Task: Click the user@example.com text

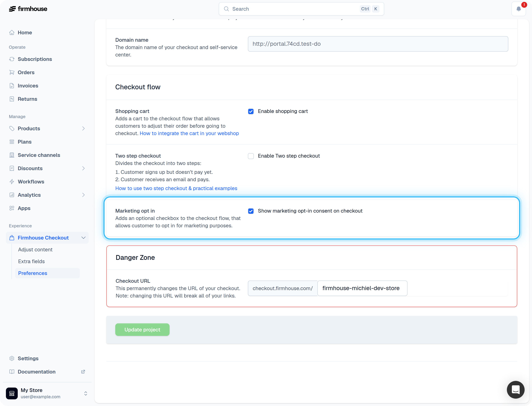Action: [40, 397]
